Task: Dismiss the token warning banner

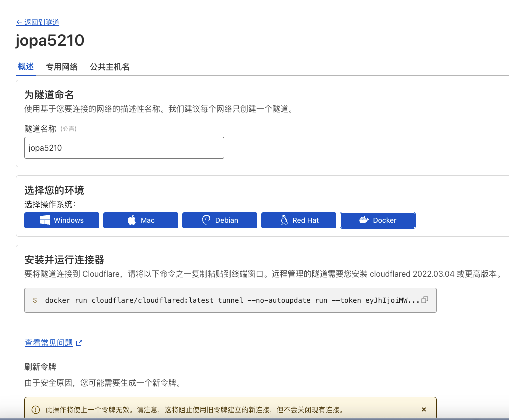Action: pyautogui.click(x=424, y=409)
